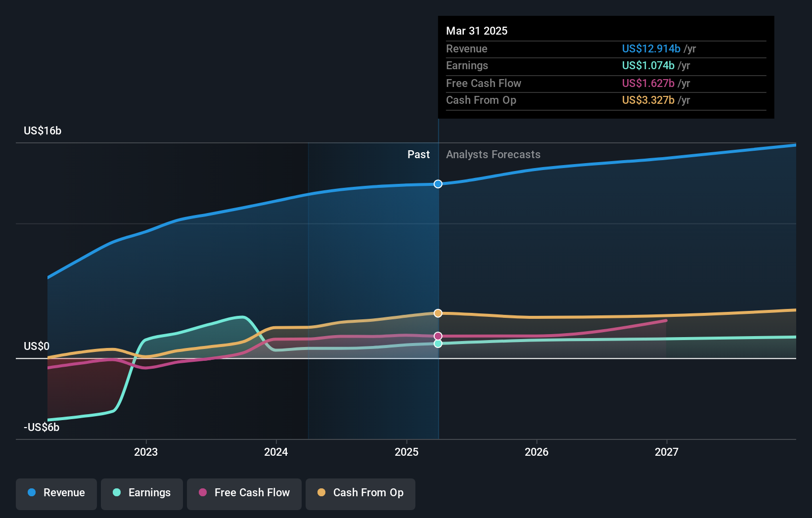Viewport: 812px width, 518px height.
Task: Click the Past section label
Action: click(x=418, y=154)
